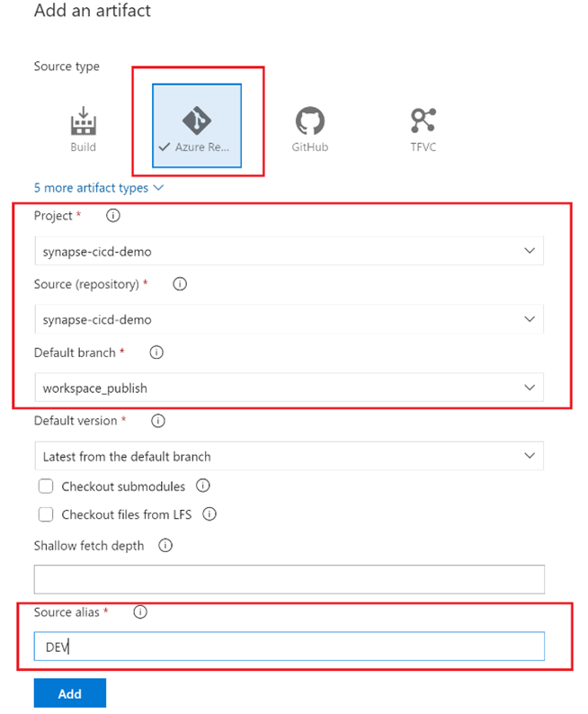
Task: Click info icon next to Shallow fetch depth
Action: 165,546
